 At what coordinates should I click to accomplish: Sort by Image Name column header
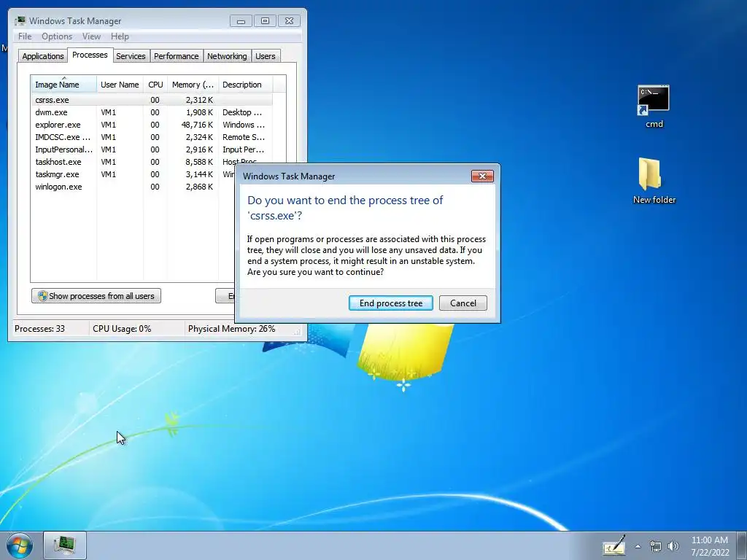point(64,85)
